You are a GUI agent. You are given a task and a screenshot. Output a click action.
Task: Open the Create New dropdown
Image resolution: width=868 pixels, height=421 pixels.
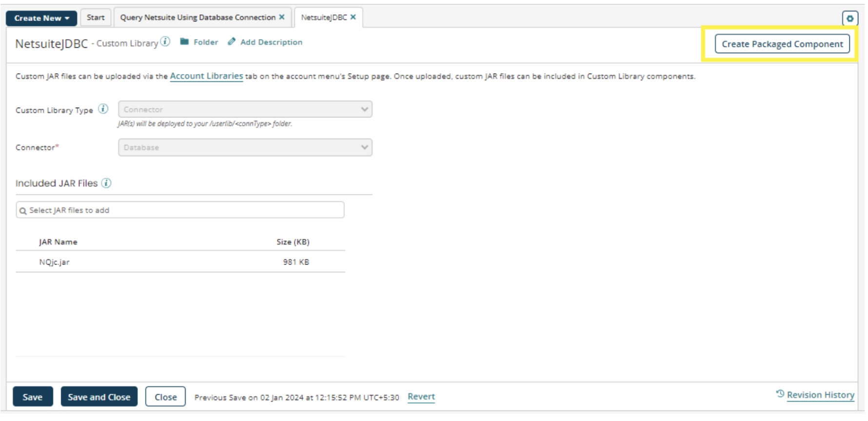[x=41, y=18]
